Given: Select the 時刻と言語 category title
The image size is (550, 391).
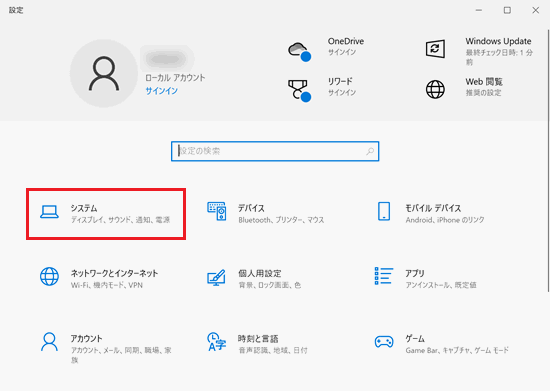Looking at the screenshot, I should pyautogui.click(x=258, y=339).
